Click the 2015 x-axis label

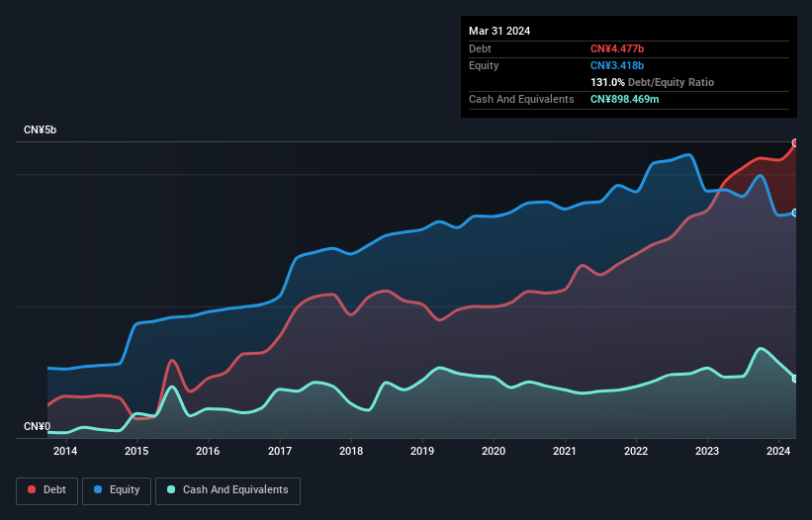136,451
